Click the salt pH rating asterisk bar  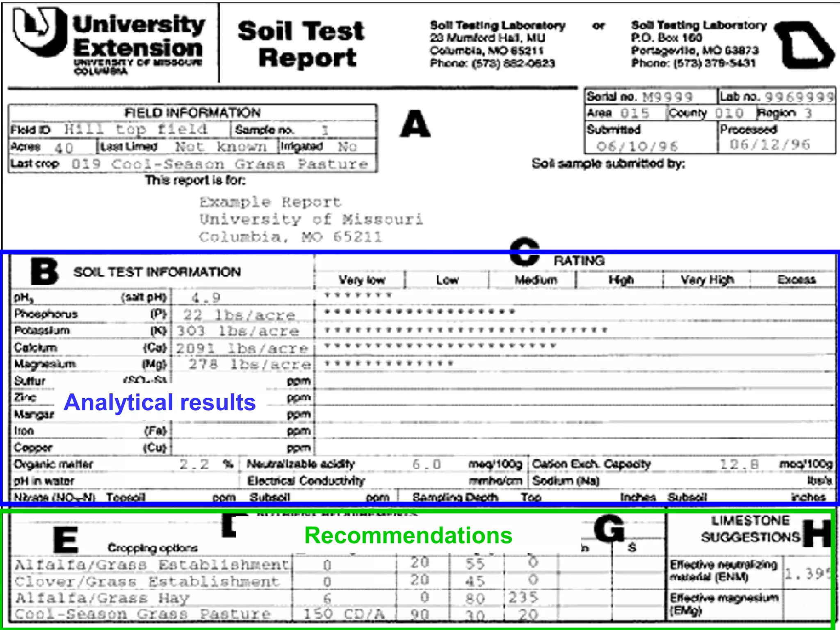point(358,295)
